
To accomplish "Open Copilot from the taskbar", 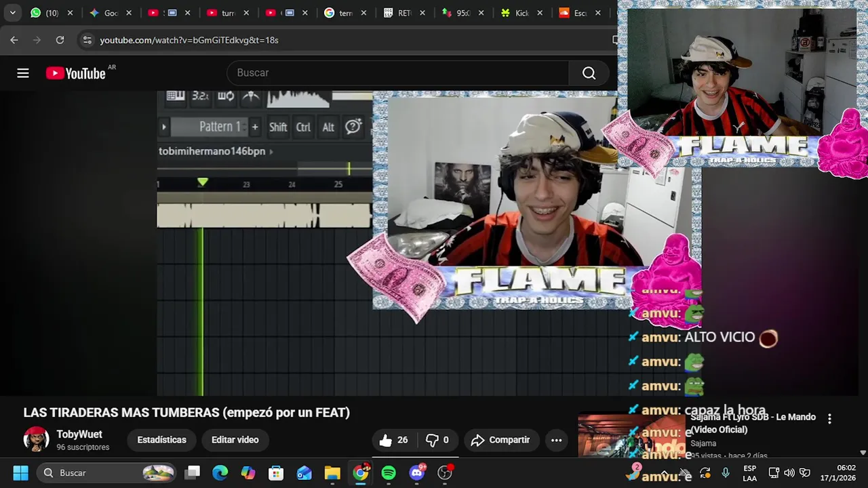I will 248,473.
